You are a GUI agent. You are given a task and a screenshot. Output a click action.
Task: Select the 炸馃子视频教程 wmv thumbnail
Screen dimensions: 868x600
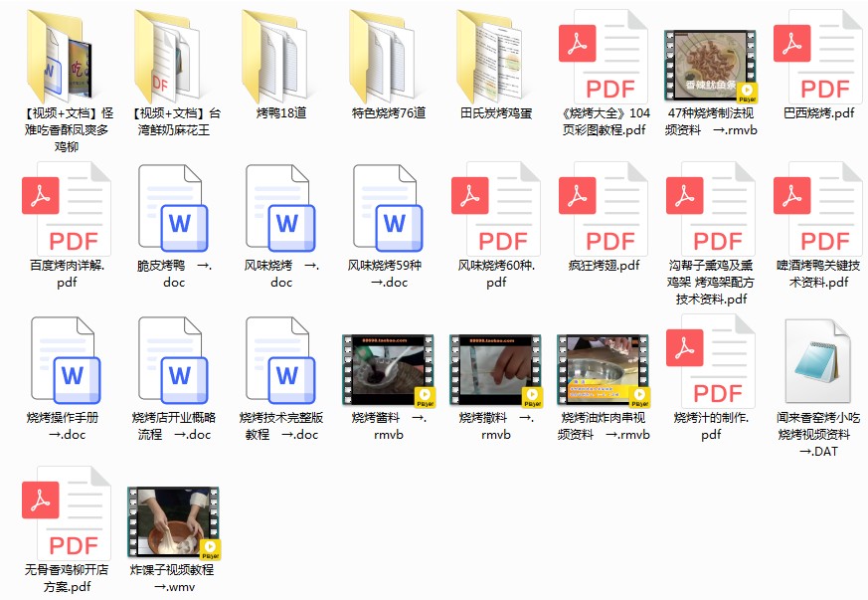click(x=174, y=523)
